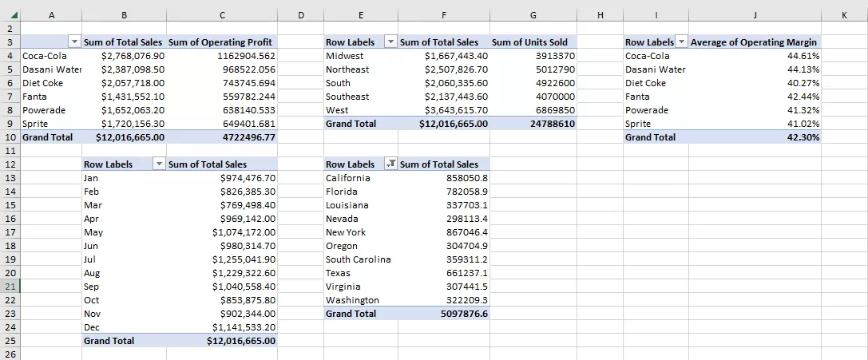Viewport: 868px width, 360px height.
Task: Expand the months Row Labels dropdown
Action: 157,164
